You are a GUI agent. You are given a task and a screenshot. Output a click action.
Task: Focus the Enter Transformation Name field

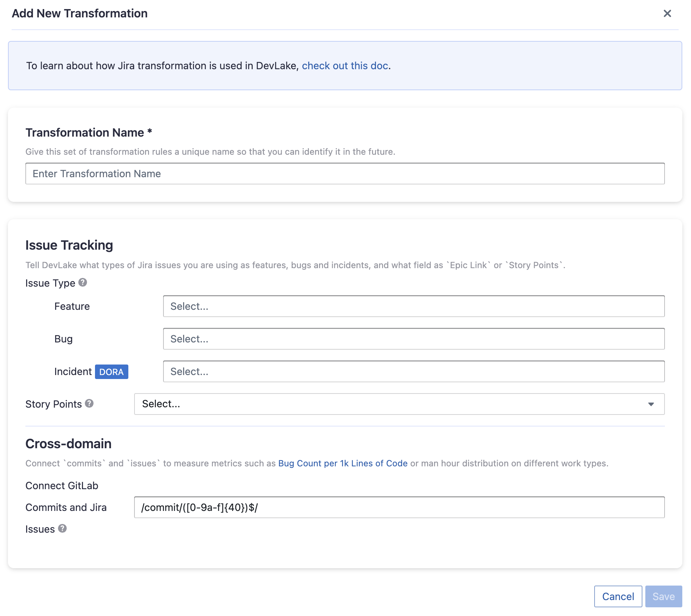click(x=344, y=174)
